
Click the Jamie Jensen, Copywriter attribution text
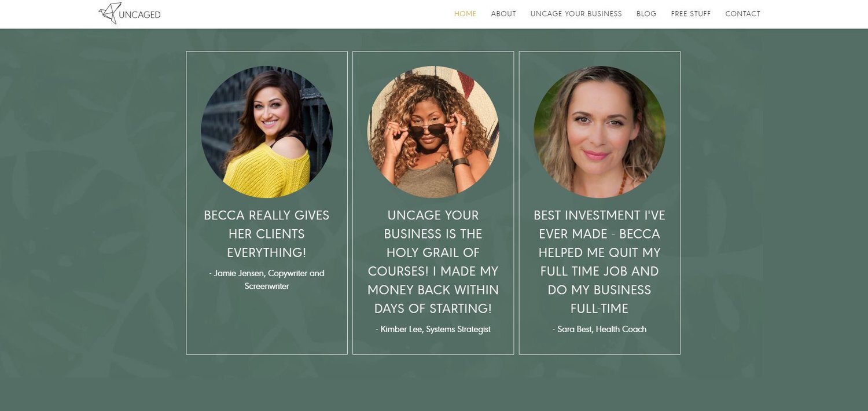click(267, 280)
